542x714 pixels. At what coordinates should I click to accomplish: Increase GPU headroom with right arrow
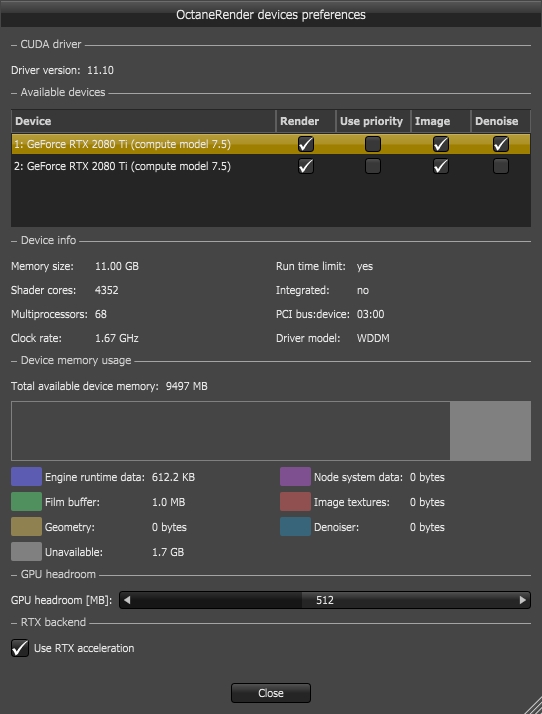(x=522, y=600)
